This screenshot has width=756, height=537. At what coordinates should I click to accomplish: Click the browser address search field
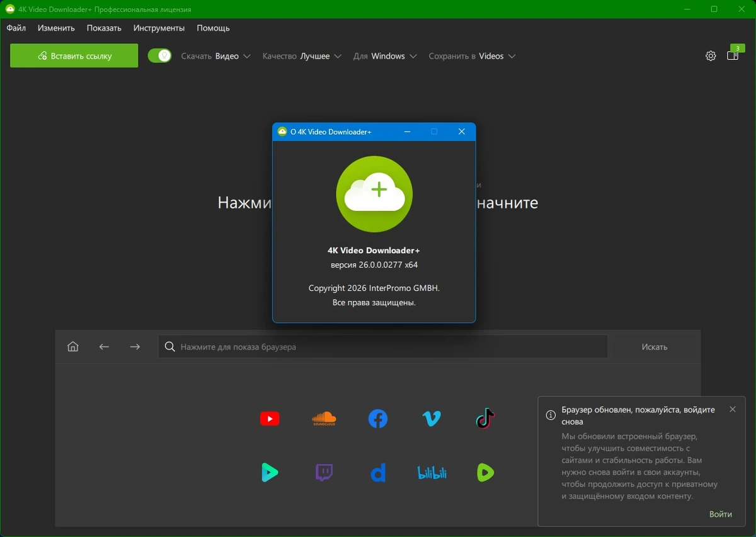383,347
